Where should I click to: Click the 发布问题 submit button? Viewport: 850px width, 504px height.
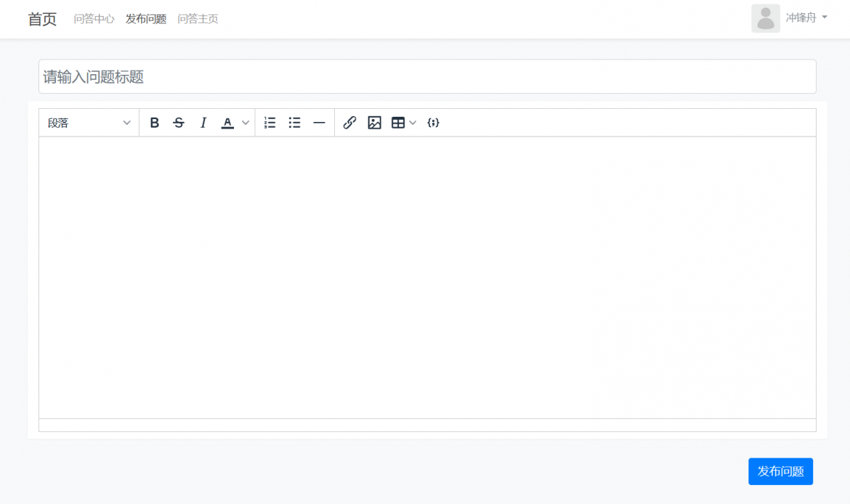click(x=780, y=471)
